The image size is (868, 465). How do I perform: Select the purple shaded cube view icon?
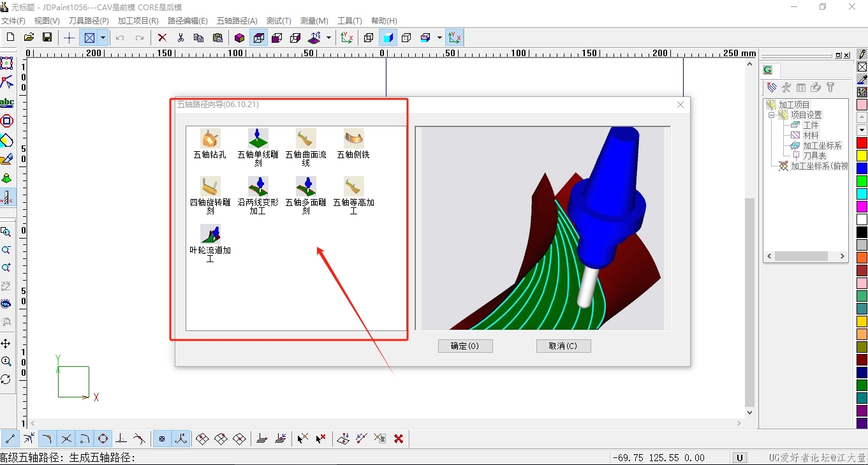click(x=240, y=38)
